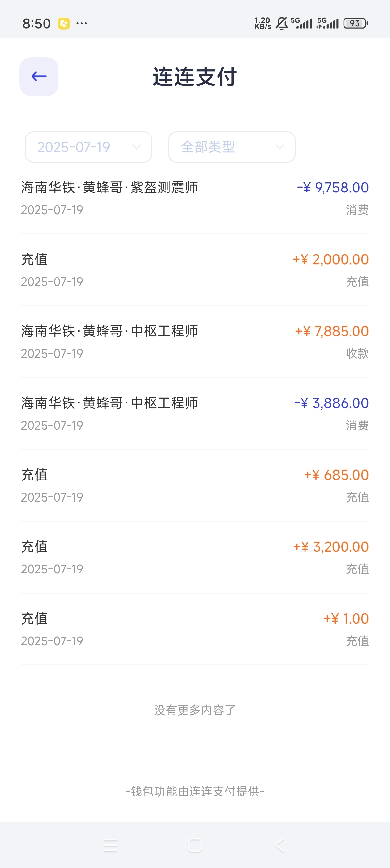Open the 充值 +¥2,000.00 record

coord(195,270)
